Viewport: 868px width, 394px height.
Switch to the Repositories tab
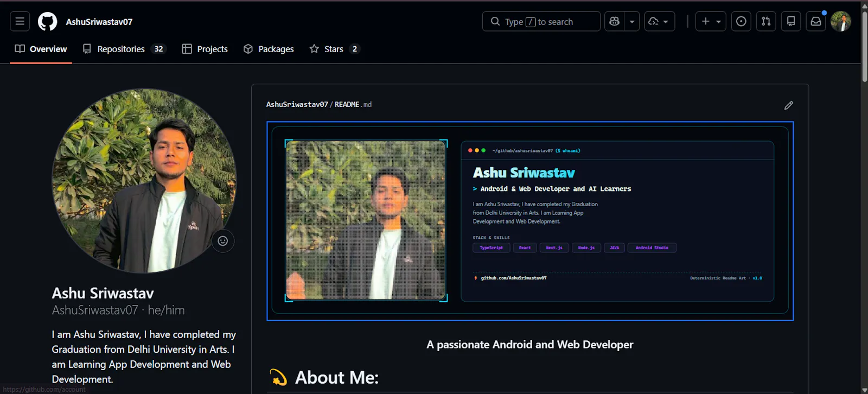point(124,49)
